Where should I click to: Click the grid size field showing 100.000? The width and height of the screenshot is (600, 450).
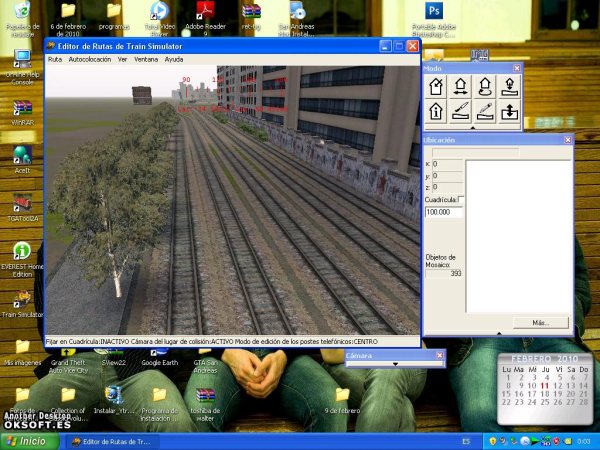pos(443,212)
